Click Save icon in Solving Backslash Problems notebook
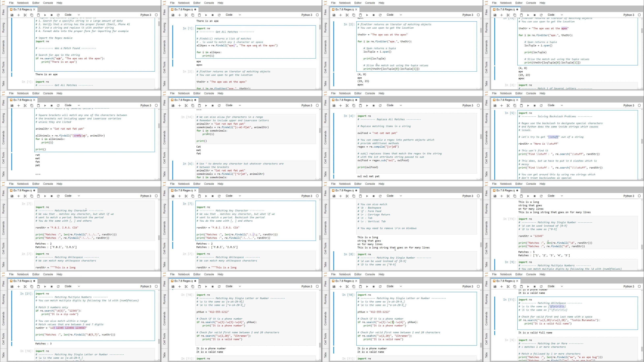Viewport: 644px width, 362px height. click(x=495, y=105)
